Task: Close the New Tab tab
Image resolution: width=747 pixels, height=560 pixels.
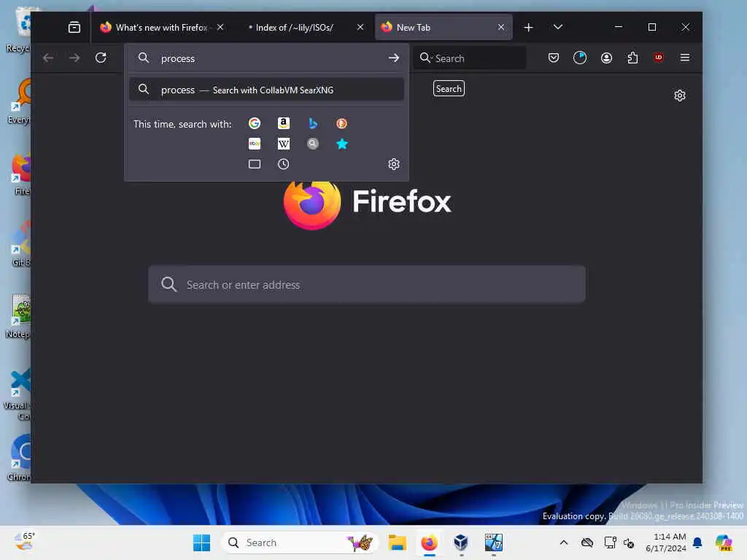Action: (x=501, y=27)
